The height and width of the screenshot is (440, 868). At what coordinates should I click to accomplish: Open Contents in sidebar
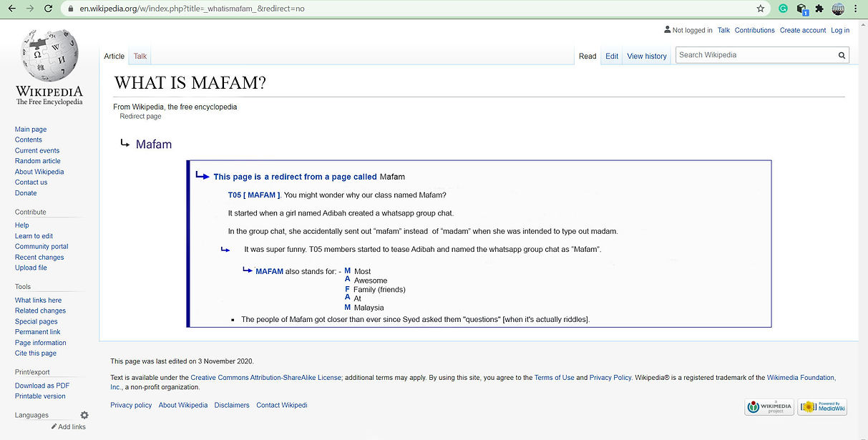click(29, 140)
